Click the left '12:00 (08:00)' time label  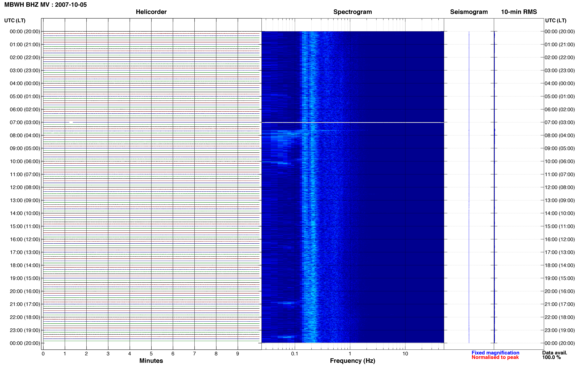point(25,187)
